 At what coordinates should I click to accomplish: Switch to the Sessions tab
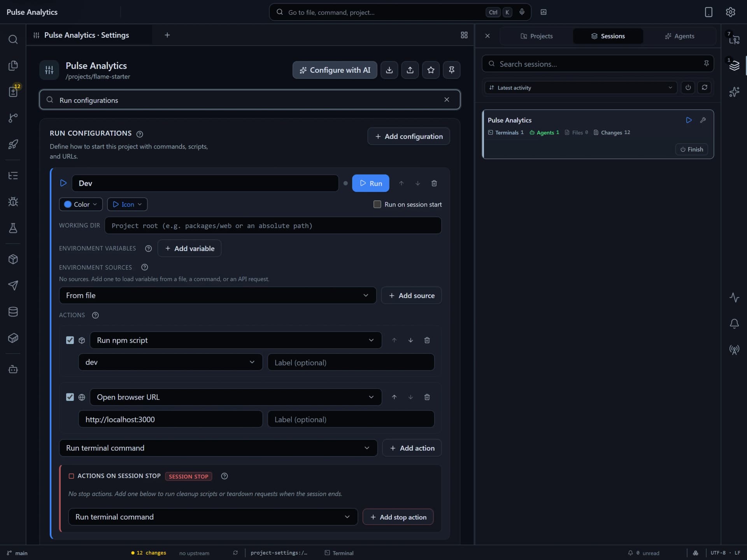point(608,36)
